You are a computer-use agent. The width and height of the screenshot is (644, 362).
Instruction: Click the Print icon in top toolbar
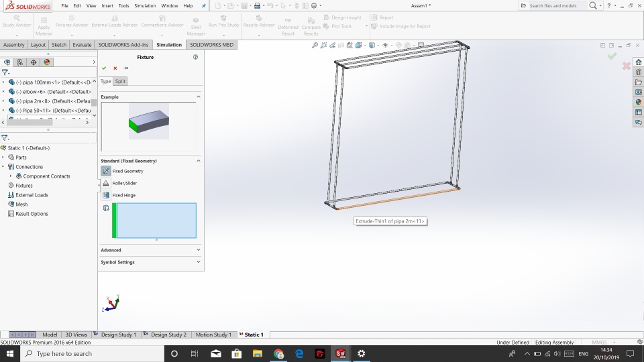click(x=257, y=6)
